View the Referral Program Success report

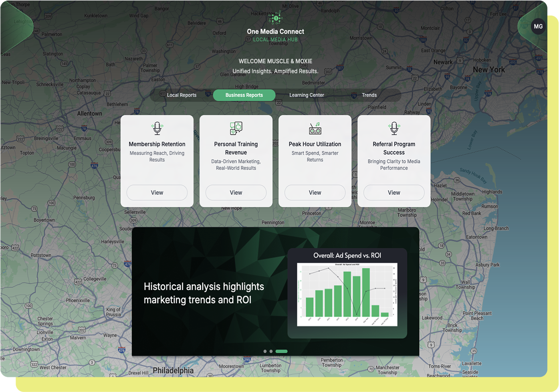click(394, 192)
